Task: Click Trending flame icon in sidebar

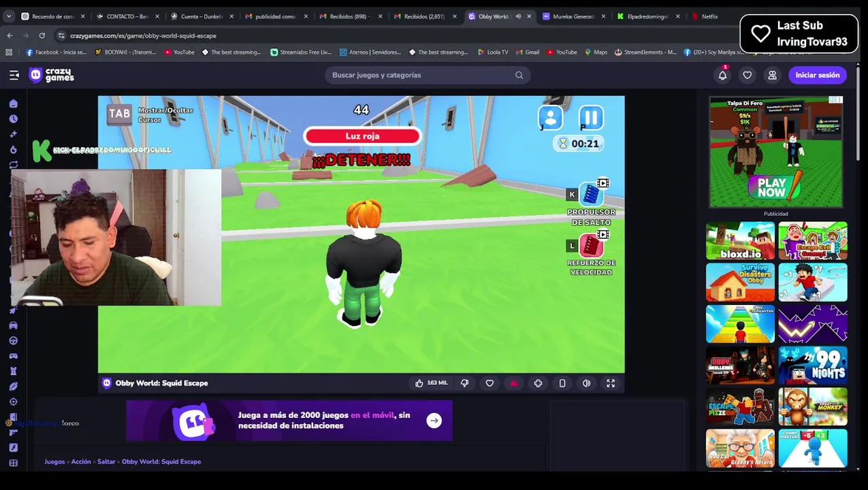Action: [x=13, y=150]
